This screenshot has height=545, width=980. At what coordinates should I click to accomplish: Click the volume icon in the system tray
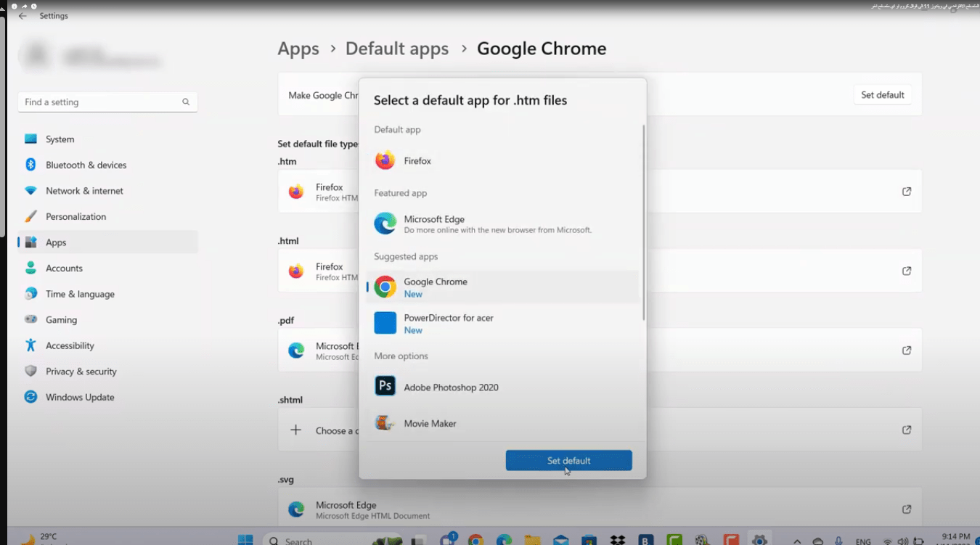point(902,541)
